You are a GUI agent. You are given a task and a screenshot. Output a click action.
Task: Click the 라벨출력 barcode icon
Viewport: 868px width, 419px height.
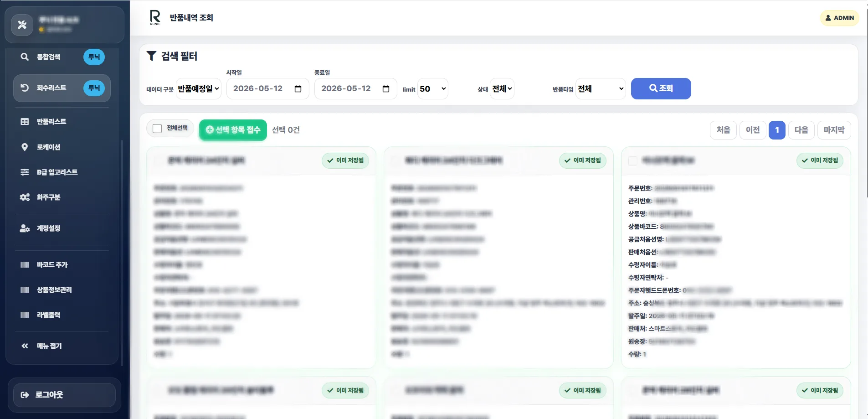[25, 315]
